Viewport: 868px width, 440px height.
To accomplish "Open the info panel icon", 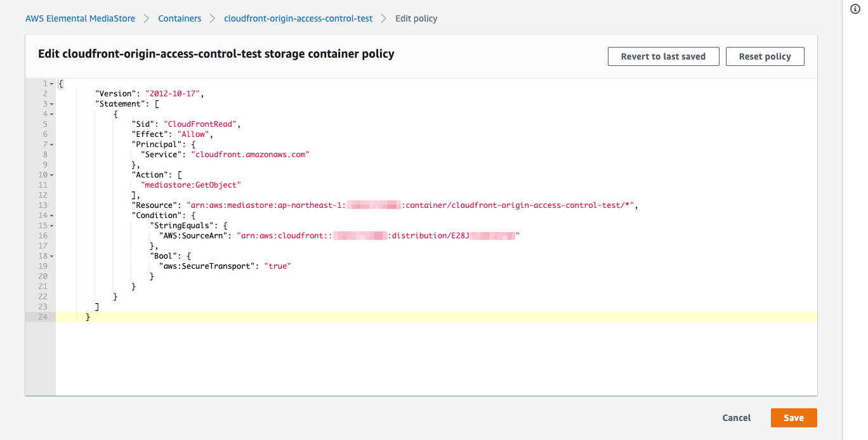I will 854,9.
